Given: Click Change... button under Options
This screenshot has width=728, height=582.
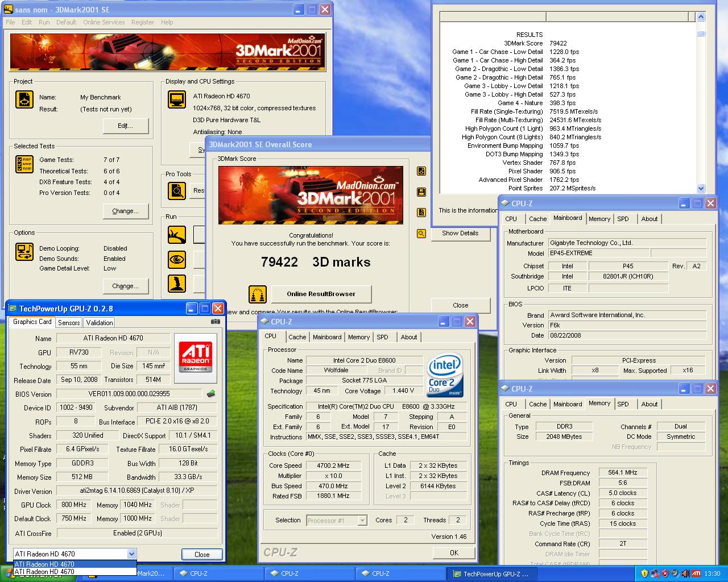Looking at the screenshot, I should (x=125, y=286).
